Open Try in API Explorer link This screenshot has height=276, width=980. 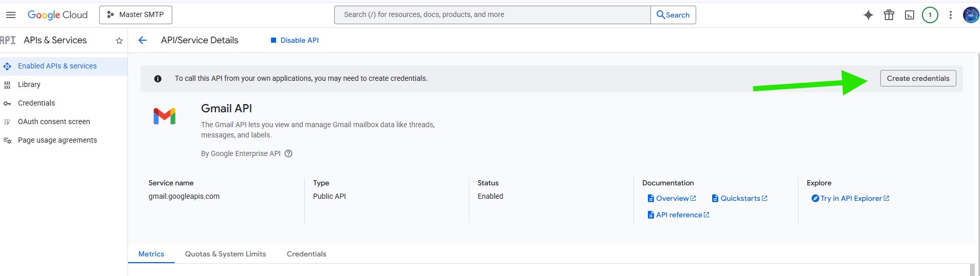850,198
